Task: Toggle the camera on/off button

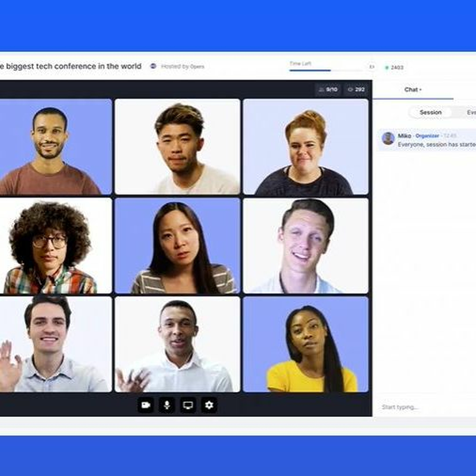Action: pos(146,405)
